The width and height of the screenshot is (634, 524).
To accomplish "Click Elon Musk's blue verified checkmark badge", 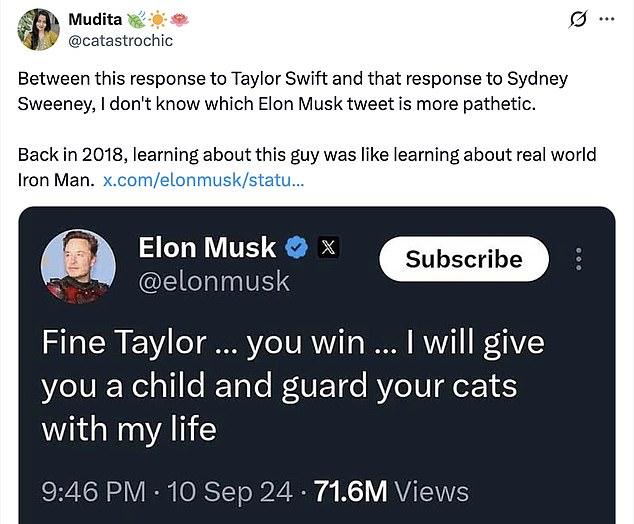I will coord(297,246).
